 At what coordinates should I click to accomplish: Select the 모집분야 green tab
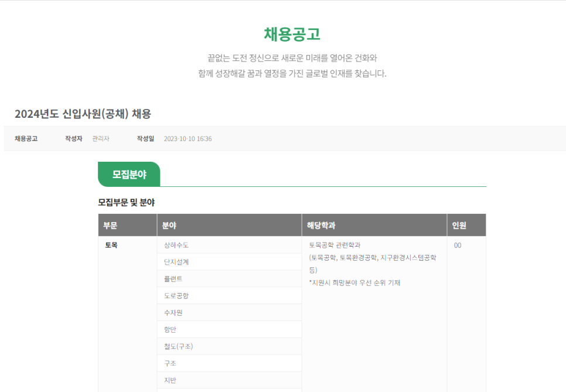coord(129,175)
